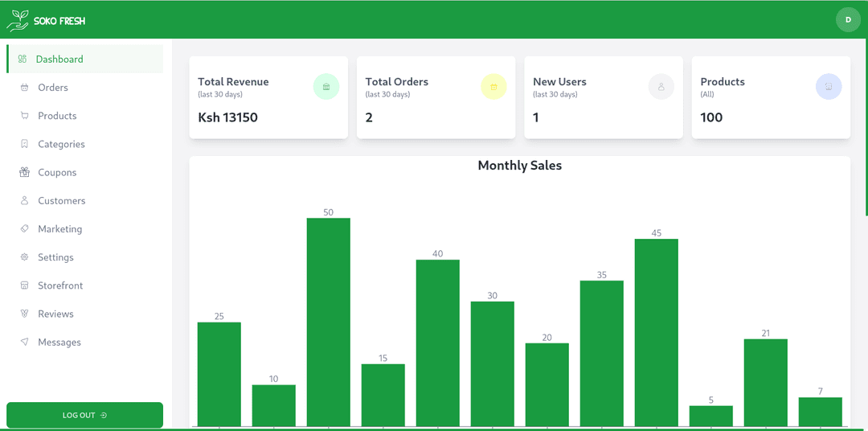
Task: Click the Settings gear icon in sidebar
Action: (x=24, y=257)
